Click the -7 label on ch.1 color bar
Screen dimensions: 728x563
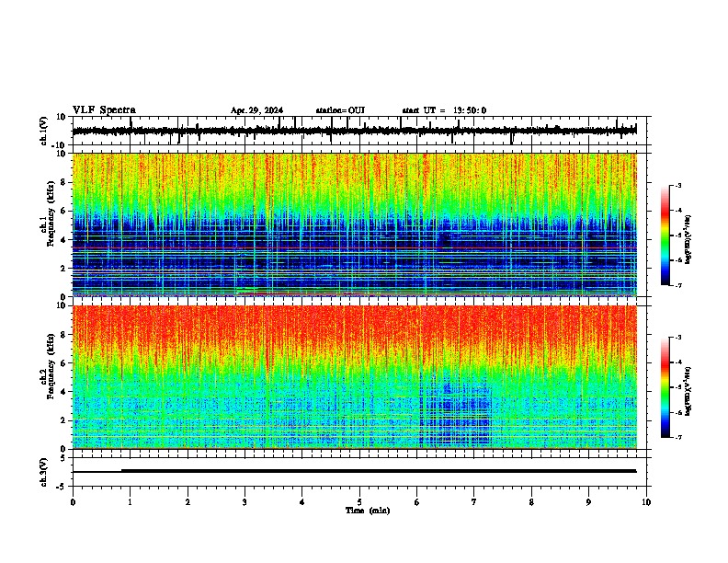point(678,285)
